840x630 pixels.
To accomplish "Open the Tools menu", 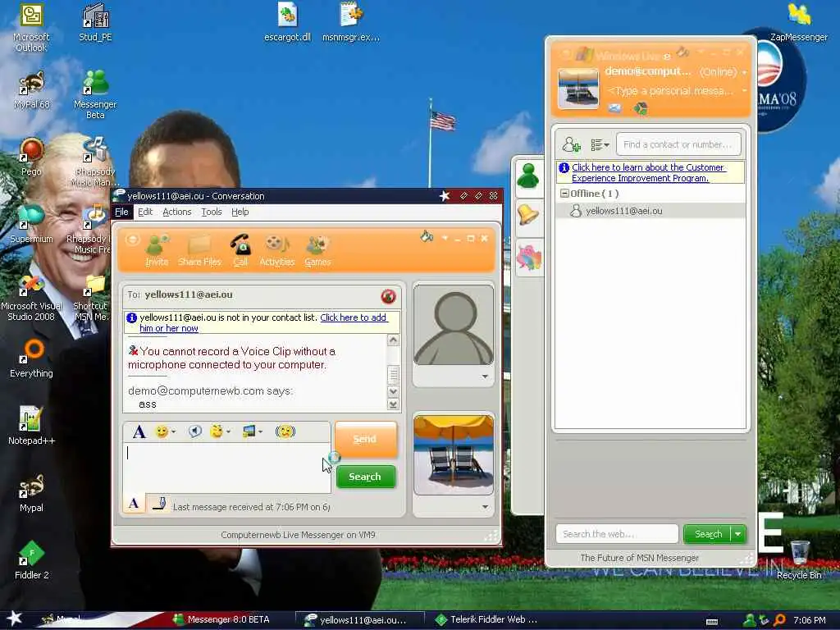I will tap(212, 212).
